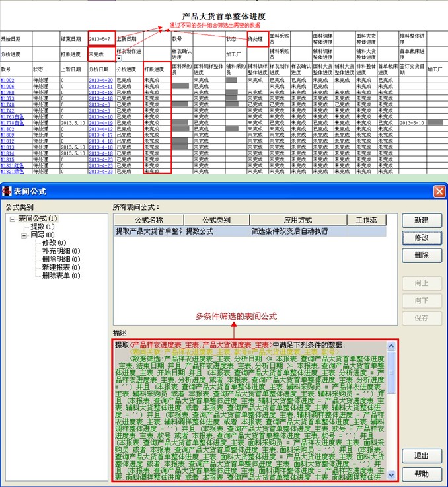
Task: Close the 表间公式 dialog
Action: [439, 191]
